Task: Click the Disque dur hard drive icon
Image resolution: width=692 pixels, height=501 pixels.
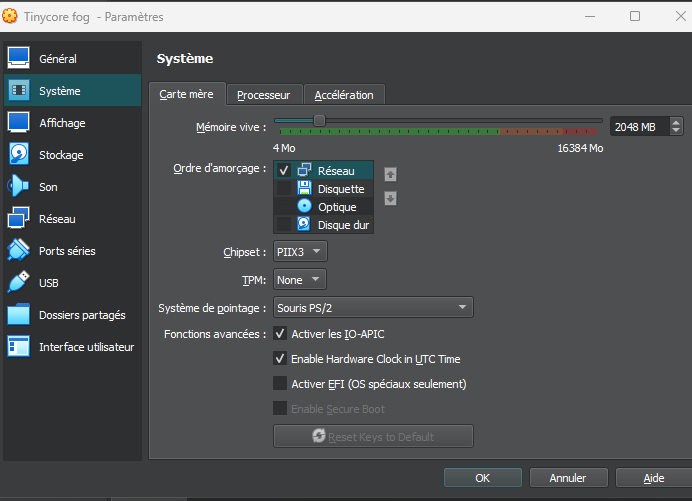Action: [304, 224]
